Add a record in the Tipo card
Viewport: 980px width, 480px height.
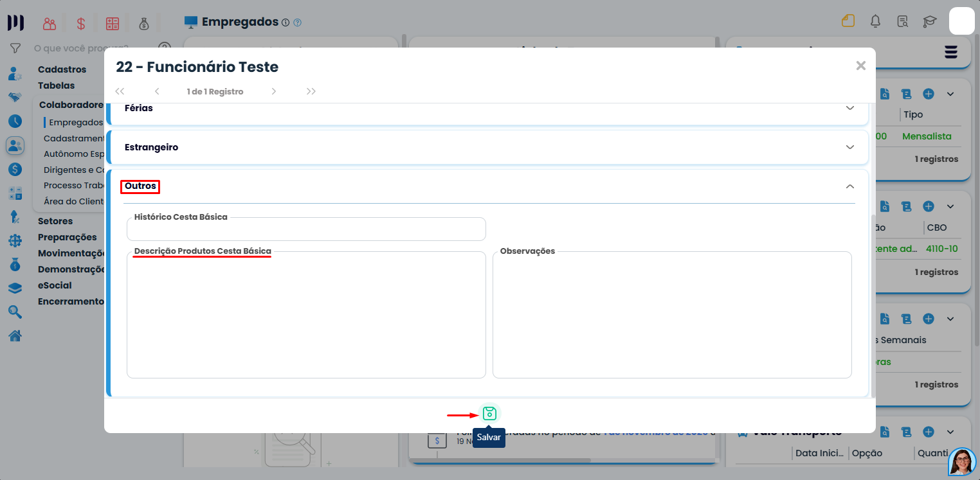929,94
